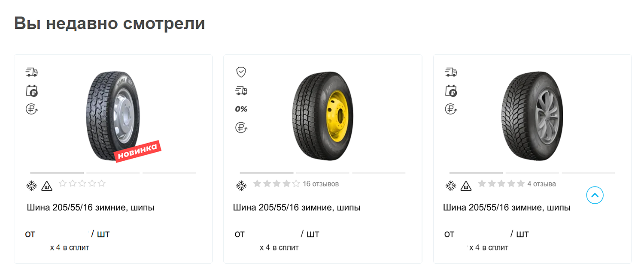Viewport: 644px width, 277px height.
Task: Click the ruble cashback icon on third card
Action: 451,109
